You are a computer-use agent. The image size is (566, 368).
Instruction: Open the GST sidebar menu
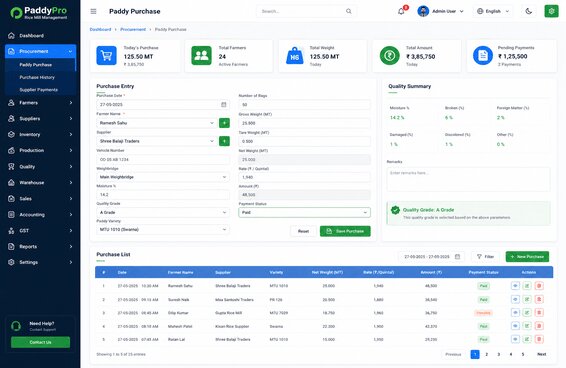[40, 230]
